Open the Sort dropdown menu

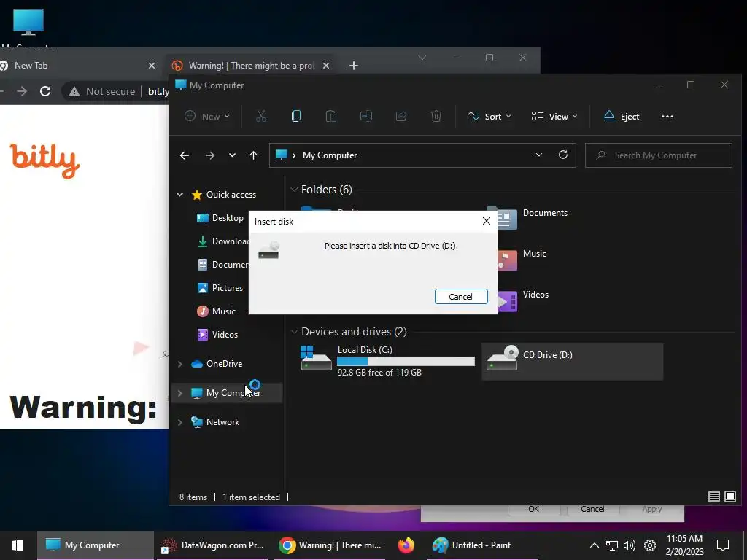pyautogui.click(x=489, y=116)
